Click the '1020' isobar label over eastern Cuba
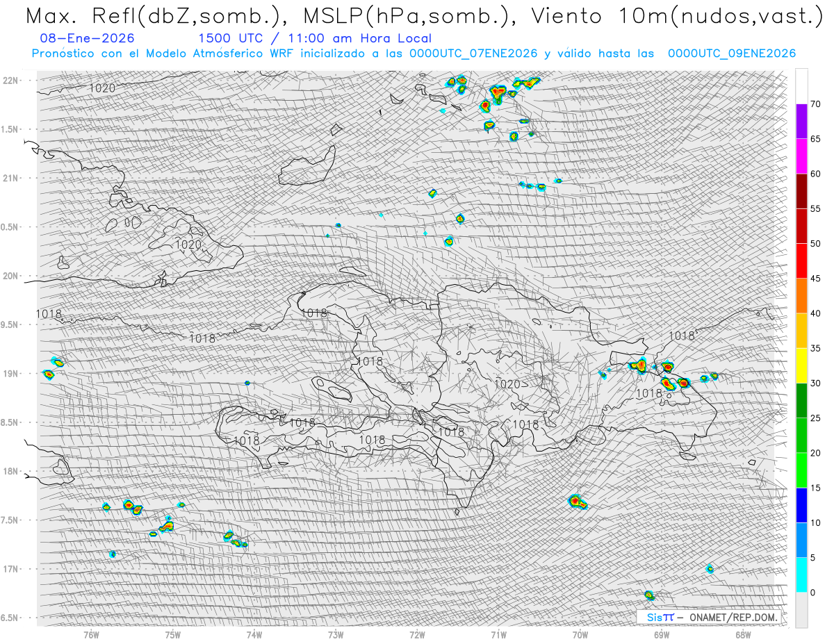This screenshot has width=834, height=644. click(x=188, y=245)
